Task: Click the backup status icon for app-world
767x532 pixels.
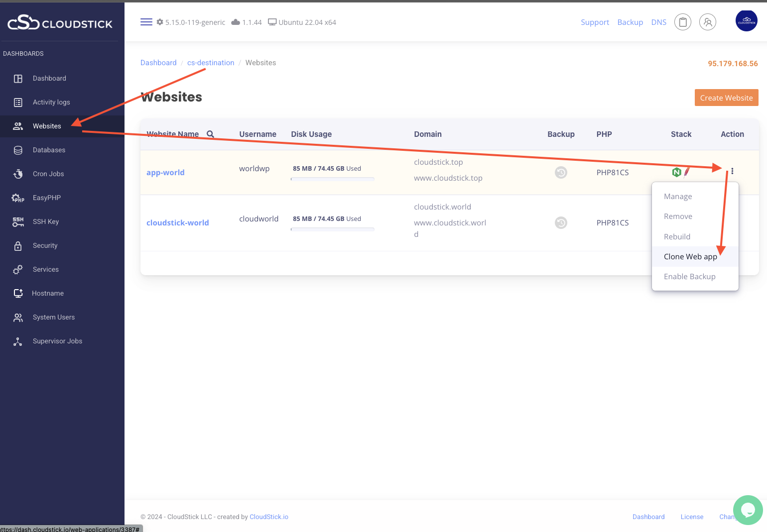Action: (561, 172)
